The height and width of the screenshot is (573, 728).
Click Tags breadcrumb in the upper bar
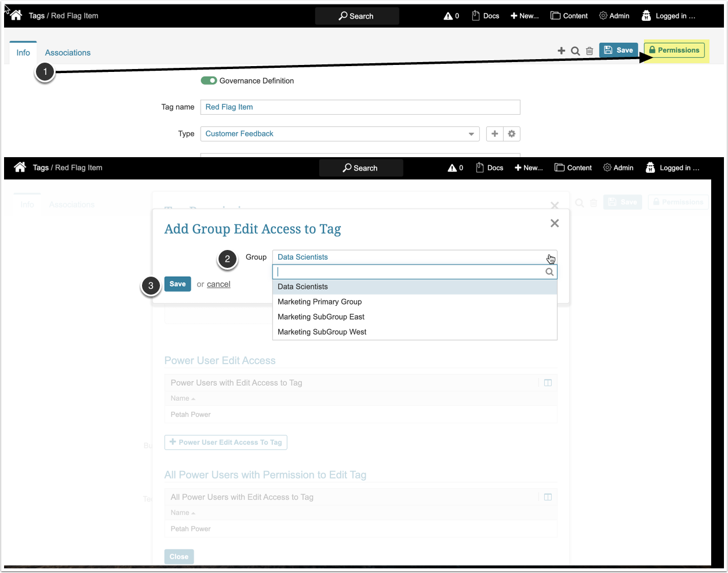pyautogui.click(x=37, y=16)
